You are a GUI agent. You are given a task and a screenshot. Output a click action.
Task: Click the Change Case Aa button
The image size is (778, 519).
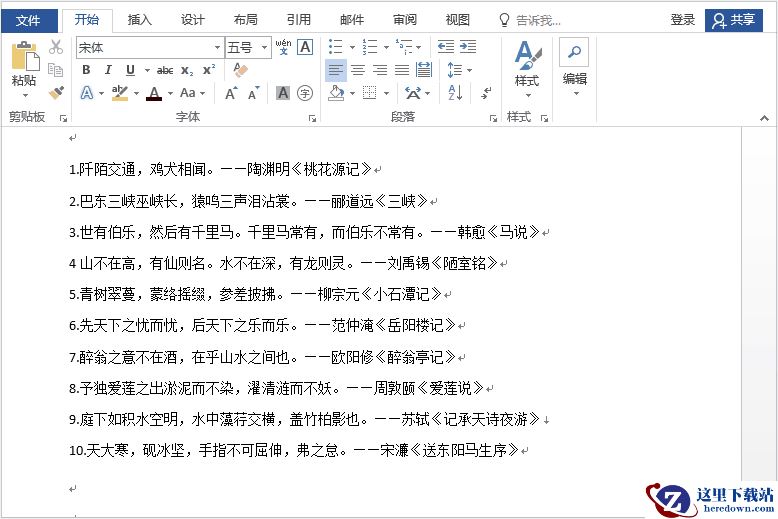click(188, 93)
